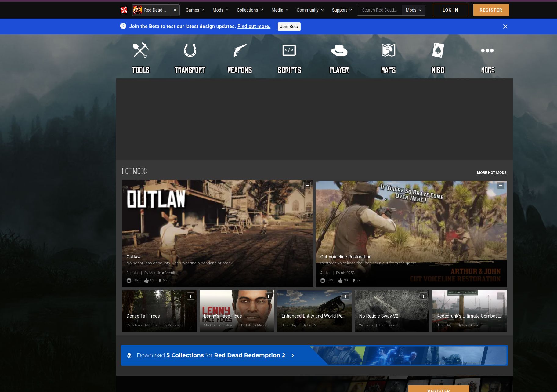The width and height of the screenshot is (557, 392).
Task: Open the Audio category under Cut Voiceline
Action: pos(325,273)
